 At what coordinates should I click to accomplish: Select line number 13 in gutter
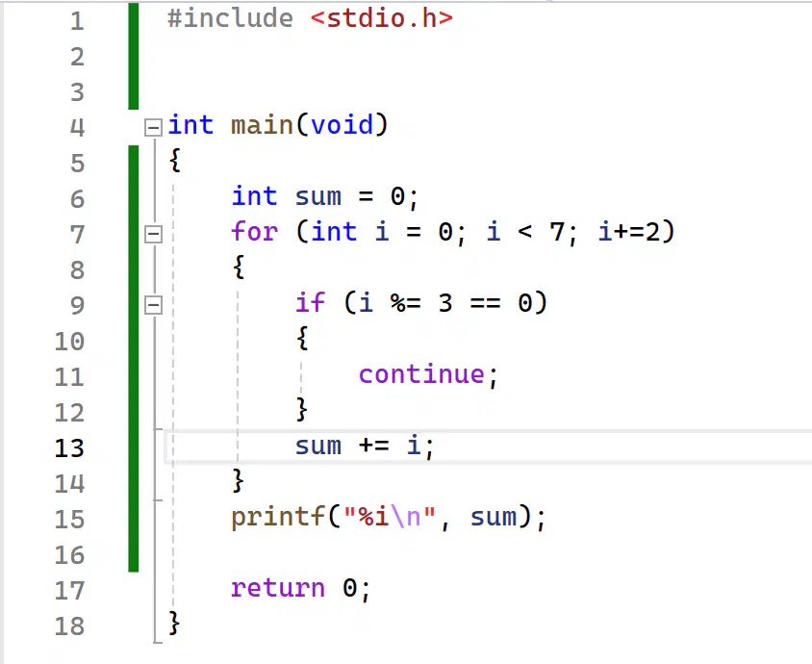tap(69, 448)
